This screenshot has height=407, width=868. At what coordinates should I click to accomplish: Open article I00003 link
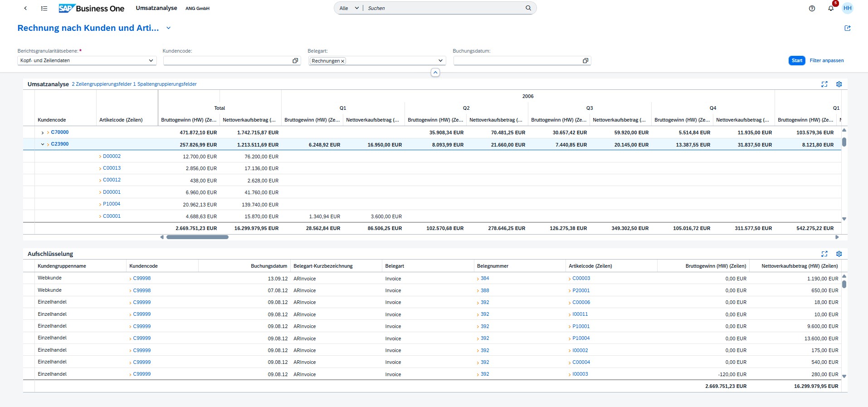pos(580,374)
